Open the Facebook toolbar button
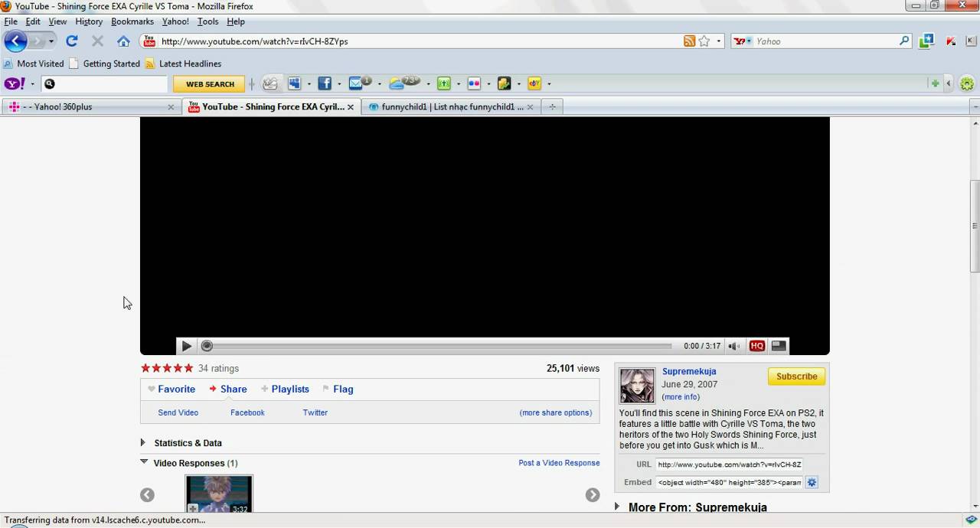The width and height of the screenshot is (980, 528). 325,83
